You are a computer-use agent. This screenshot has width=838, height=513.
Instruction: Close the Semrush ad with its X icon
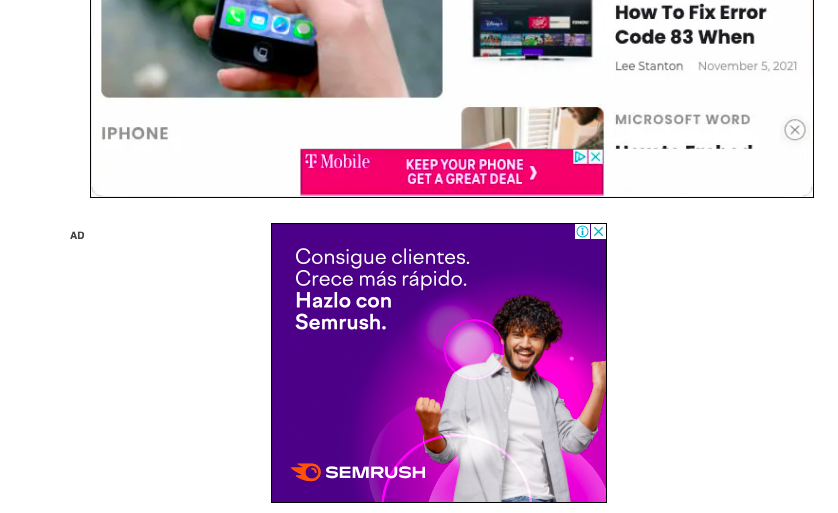coord(599,231)
